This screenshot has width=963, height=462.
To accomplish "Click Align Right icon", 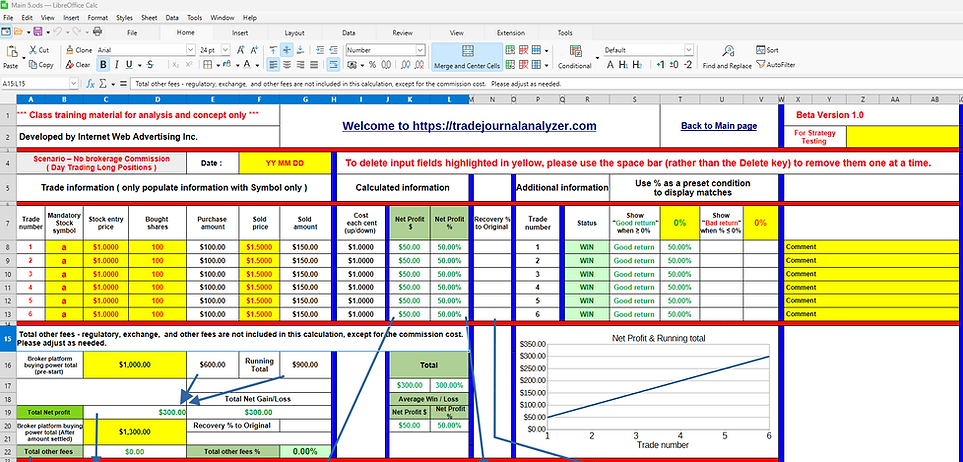I will tap(300, 65).
